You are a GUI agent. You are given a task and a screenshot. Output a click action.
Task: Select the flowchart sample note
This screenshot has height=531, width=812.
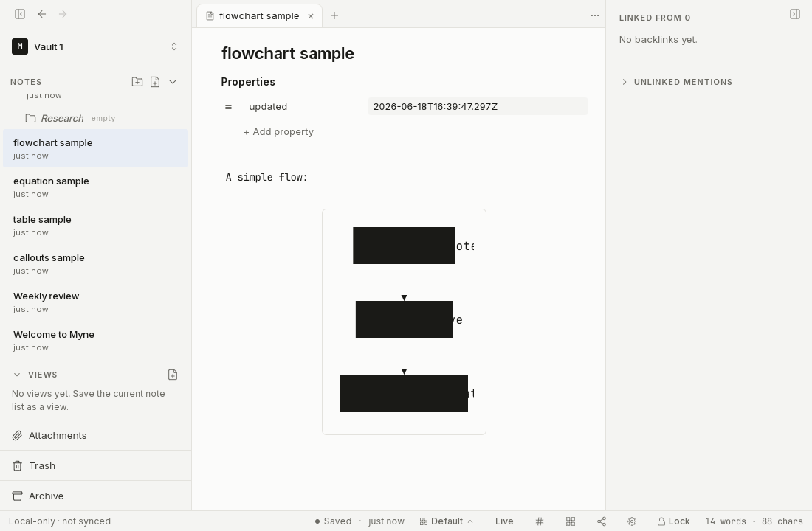(x=95, y=148)
